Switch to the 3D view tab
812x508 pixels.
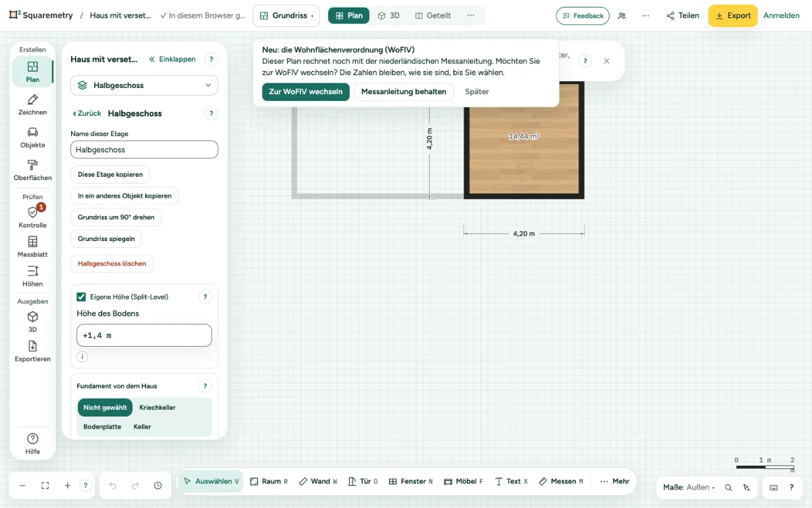[388, 16]
